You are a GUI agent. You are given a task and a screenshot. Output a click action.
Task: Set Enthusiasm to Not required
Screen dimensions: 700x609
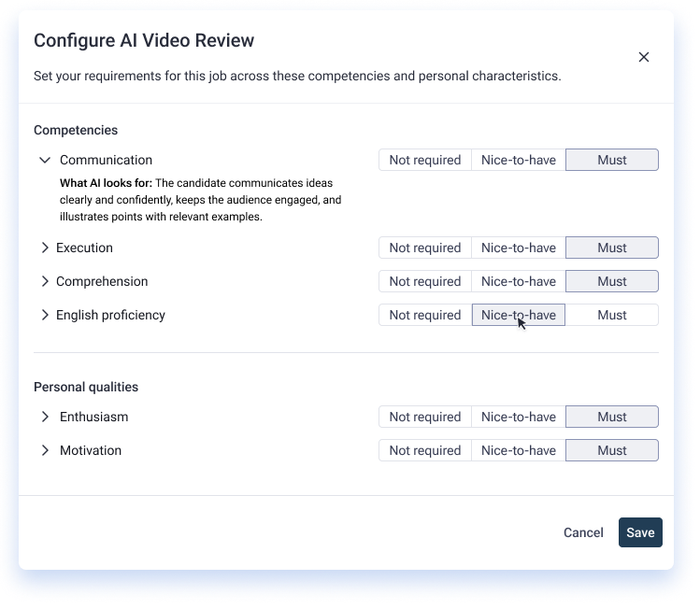[425, 417]
